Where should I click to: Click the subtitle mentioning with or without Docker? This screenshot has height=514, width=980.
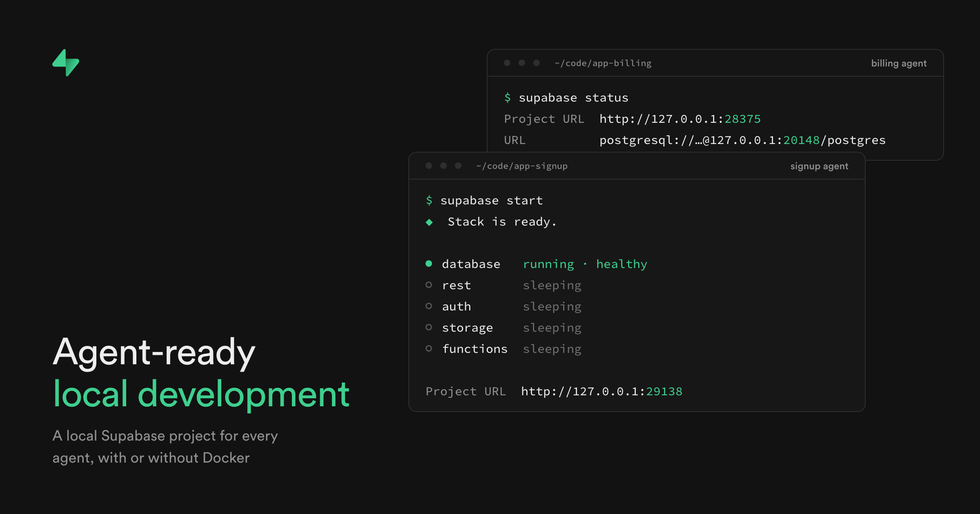165,447
